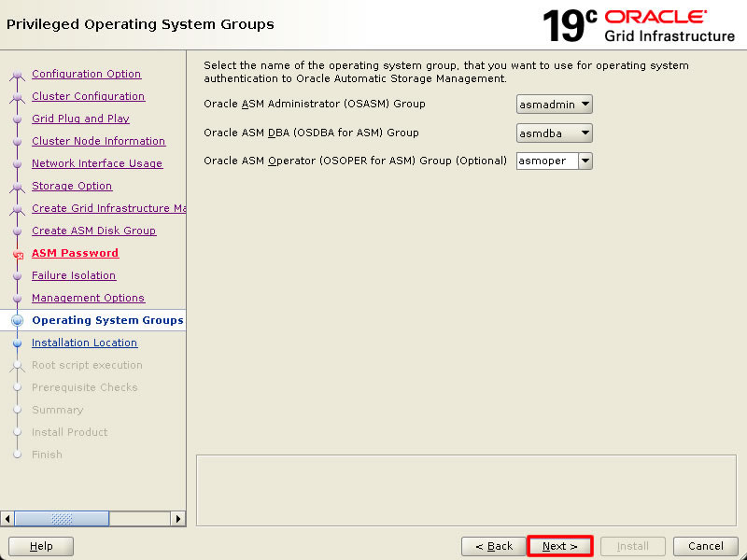The height and width of the screenshot is (560, 747).
Task: Open the Network Interface Usage step
Action: point(97,163)
